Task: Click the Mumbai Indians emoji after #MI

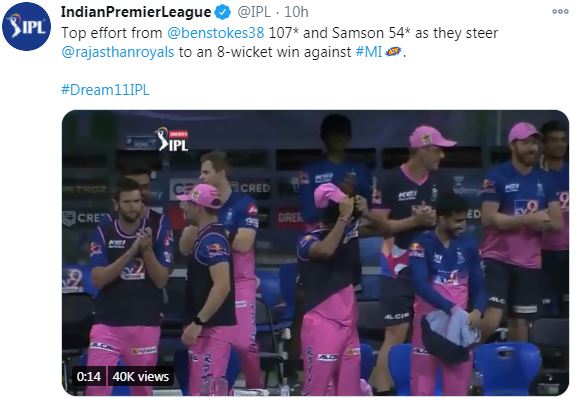Action: (x=393, y=52)
